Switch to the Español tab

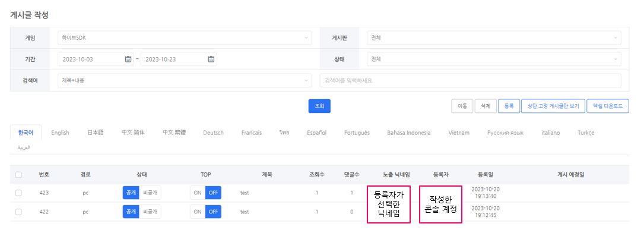click(x=316, y=133)
